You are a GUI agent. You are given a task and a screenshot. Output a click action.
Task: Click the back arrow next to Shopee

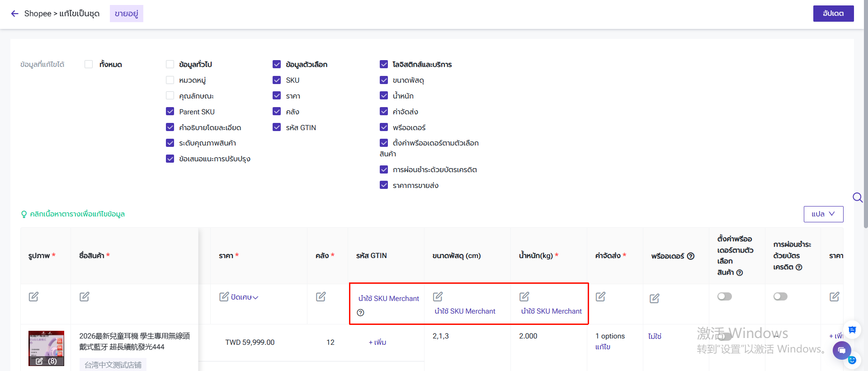click(15, 14)
